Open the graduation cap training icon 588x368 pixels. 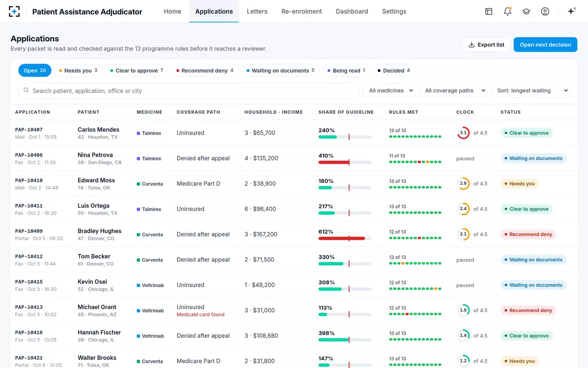click(x=526, y=11)
